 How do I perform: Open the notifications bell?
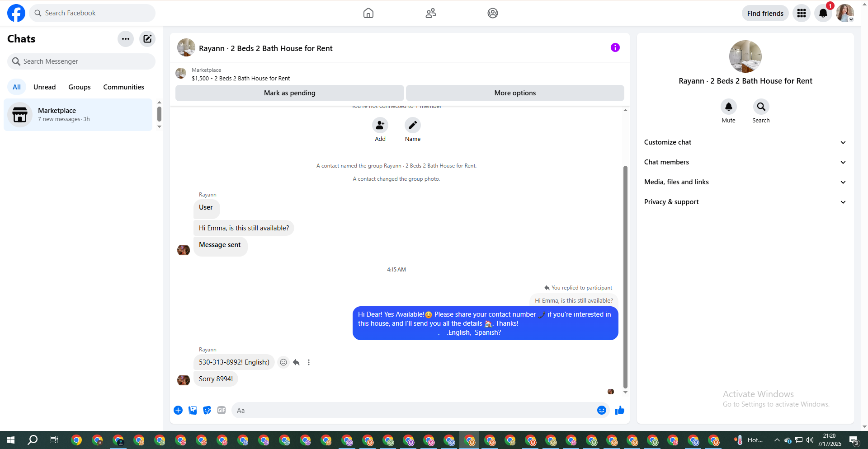coord(823,13)
